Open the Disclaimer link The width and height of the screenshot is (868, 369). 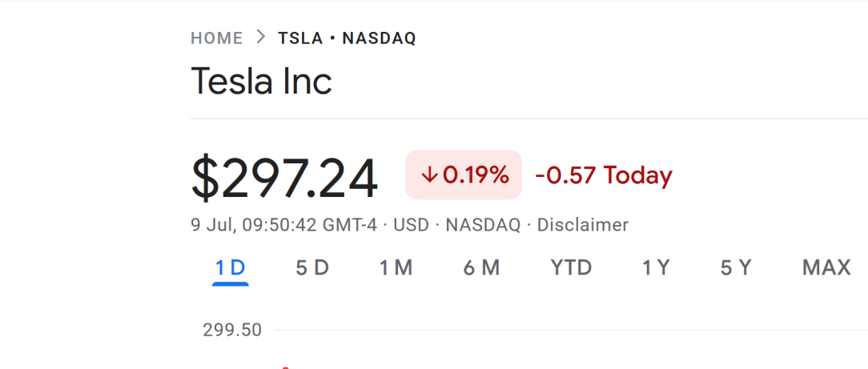pos(582,225)
